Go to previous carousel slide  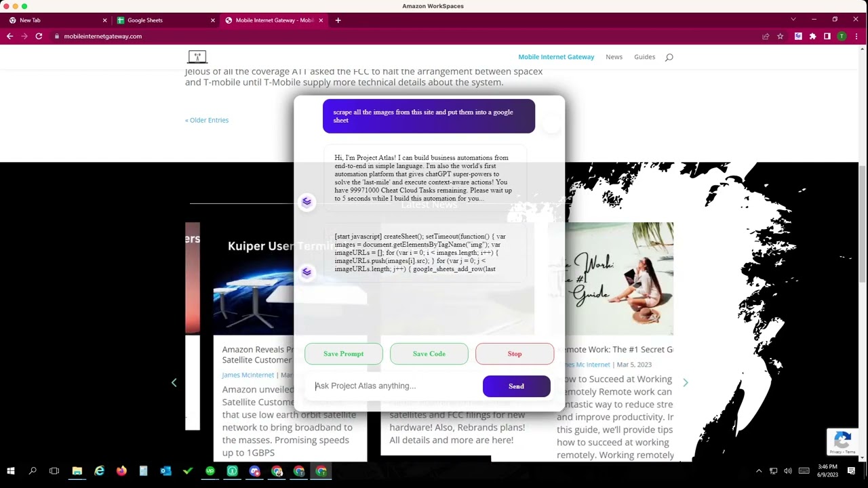(x=174, y=383)
